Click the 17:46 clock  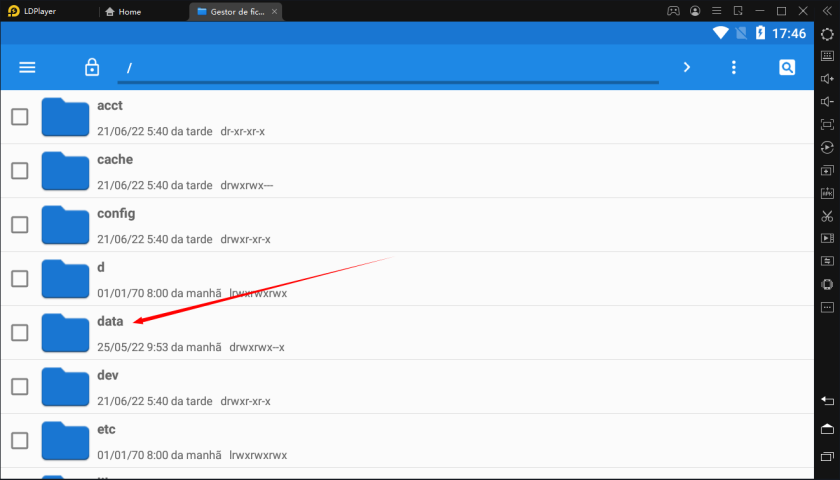click(789, 33)
